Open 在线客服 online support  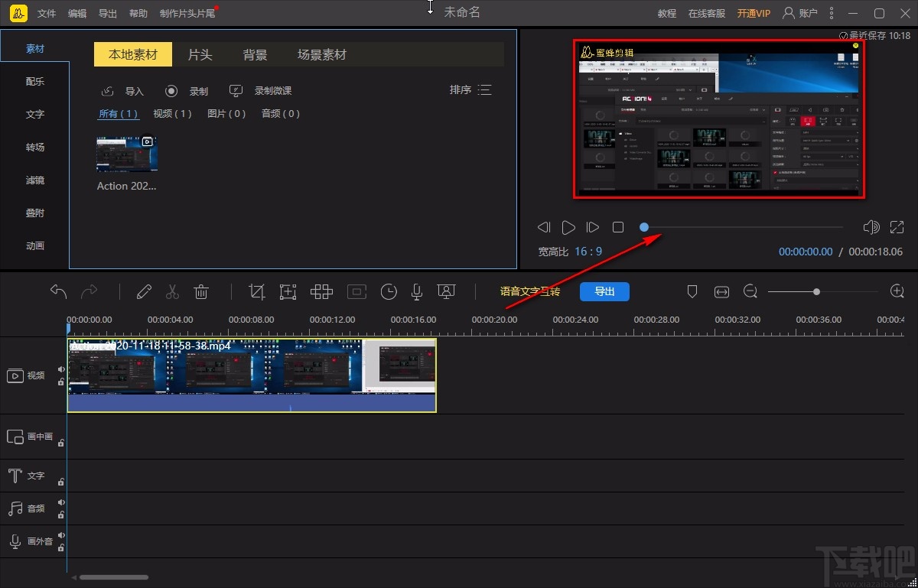[707, 14]
